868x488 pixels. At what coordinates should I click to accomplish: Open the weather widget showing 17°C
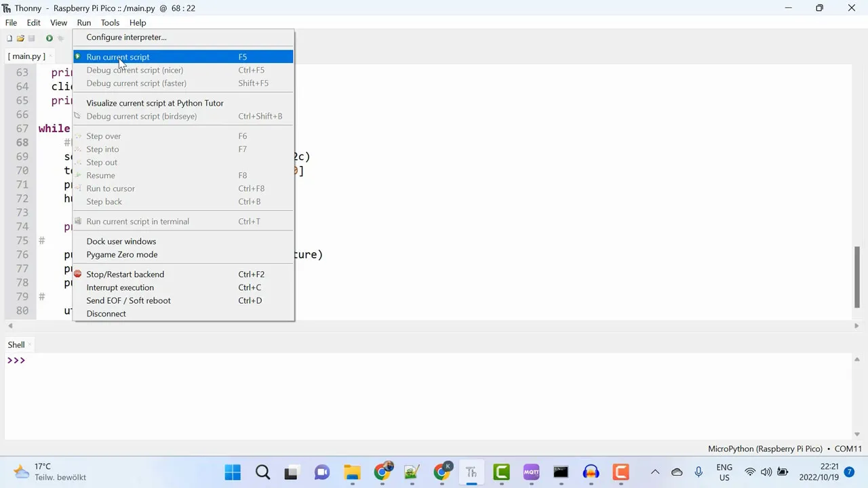pos(50,472)
